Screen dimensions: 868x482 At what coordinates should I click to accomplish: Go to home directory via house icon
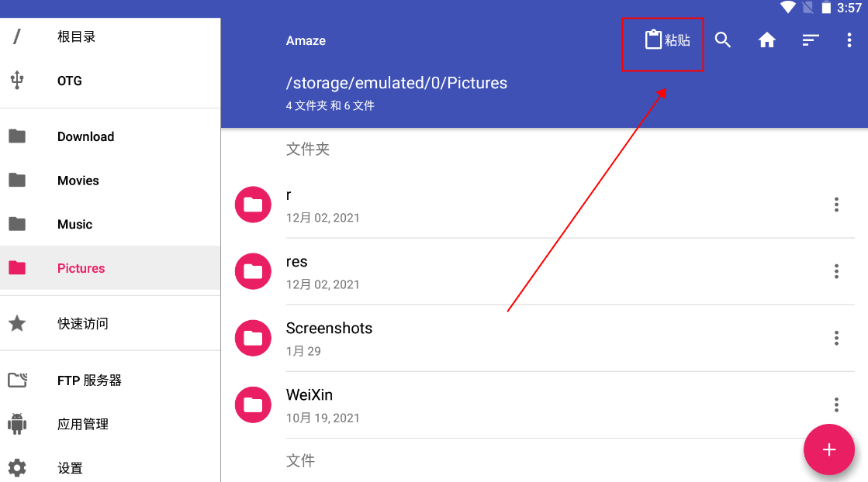(767, 40)
